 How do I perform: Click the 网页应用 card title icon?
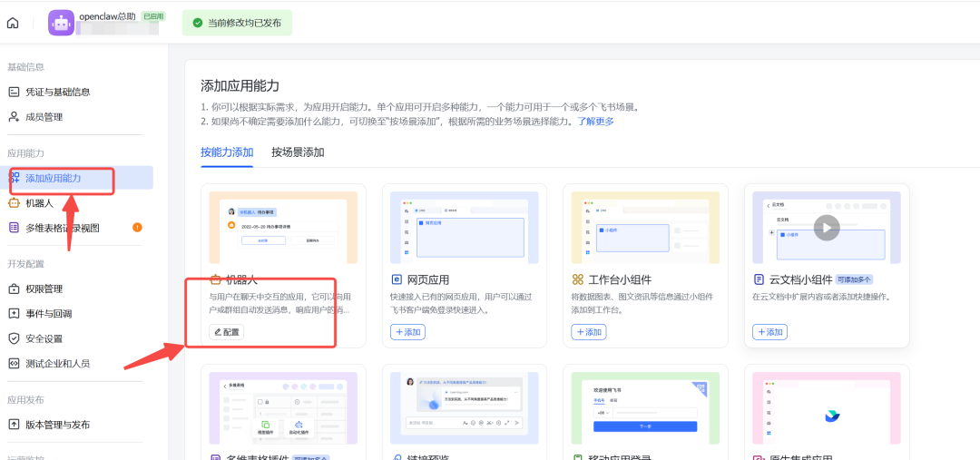pyautogui.click(x=397, y=279)
